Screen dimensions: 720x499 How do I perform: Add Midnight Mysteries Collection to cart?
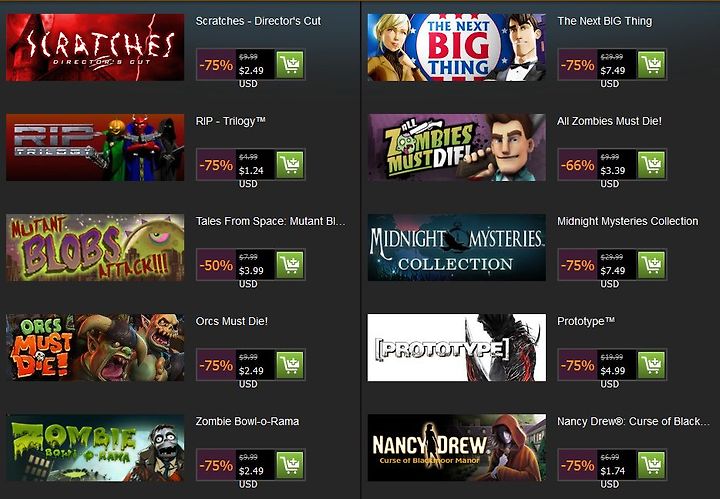651,265
